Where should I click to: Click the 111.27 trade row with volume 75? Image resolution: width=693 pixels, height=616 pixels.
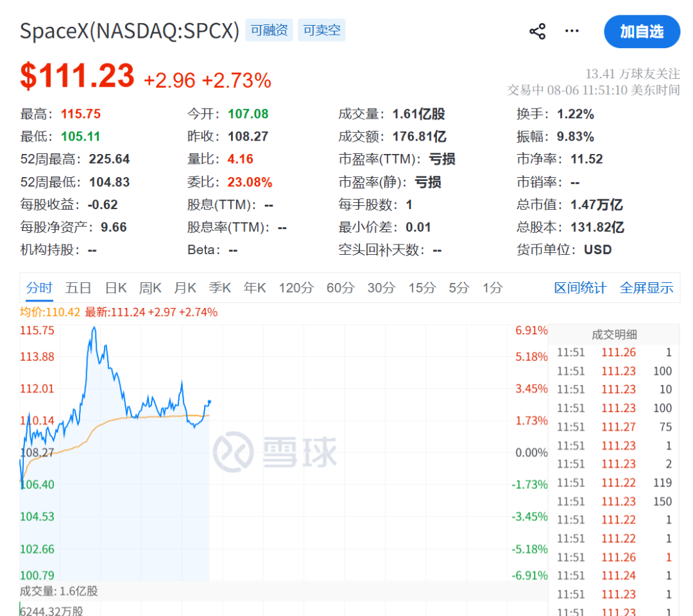click(614, 427)
